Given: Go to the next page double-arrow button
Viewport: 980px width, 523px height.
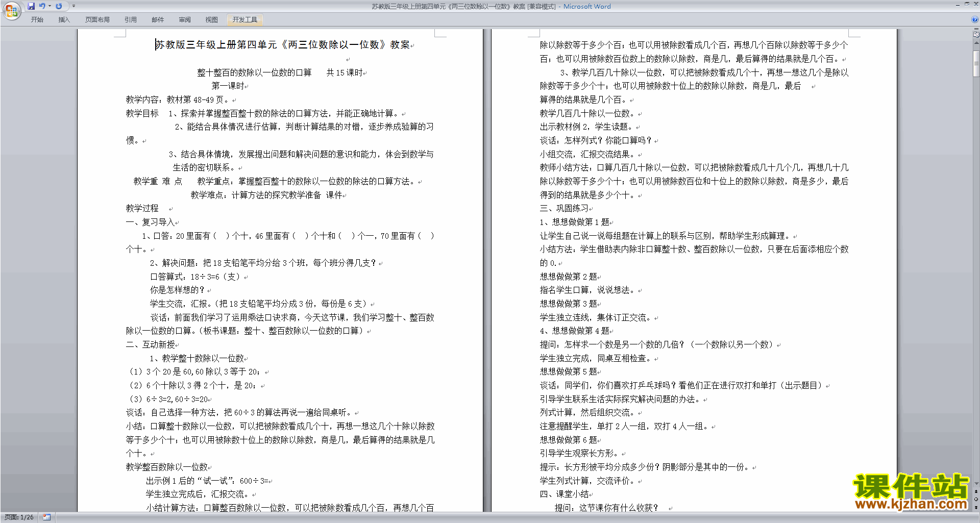Looking at the screenshot, I should 976,507.
